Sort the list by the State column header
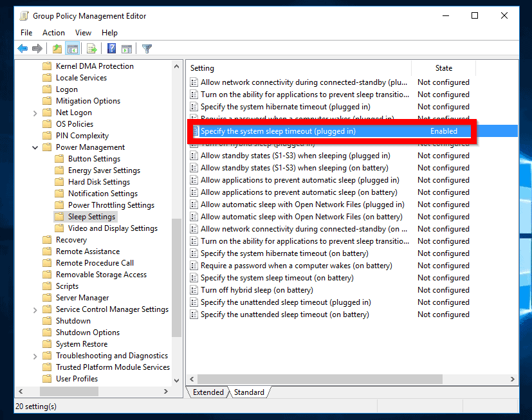532x420 pixels. tap(443, 68)
